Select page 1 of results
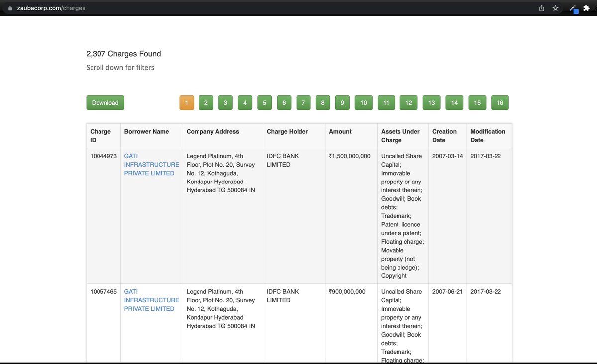Screen dimensions: 597x364 [187, 102]
